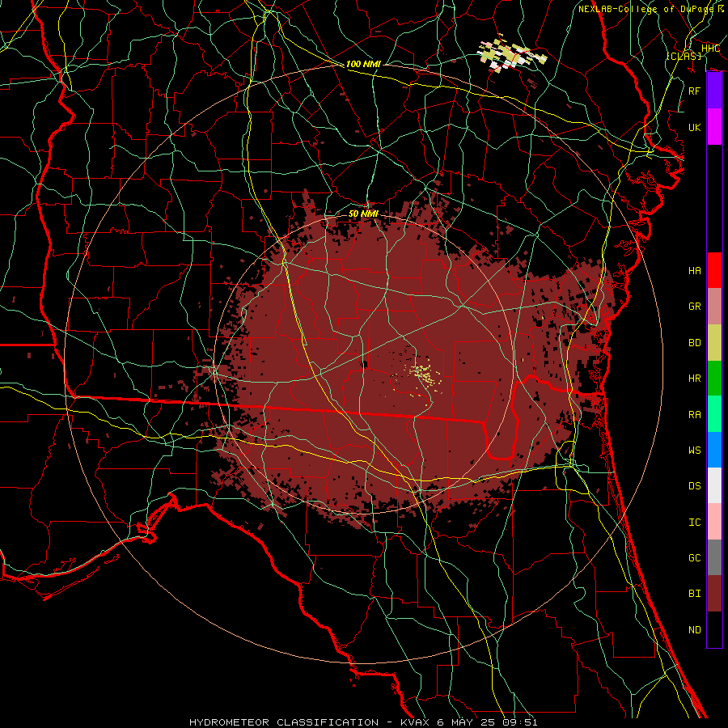This screenshot has height=728, width=728.
Task: Click the white DS legend swatch
Action: pos(714,485)
